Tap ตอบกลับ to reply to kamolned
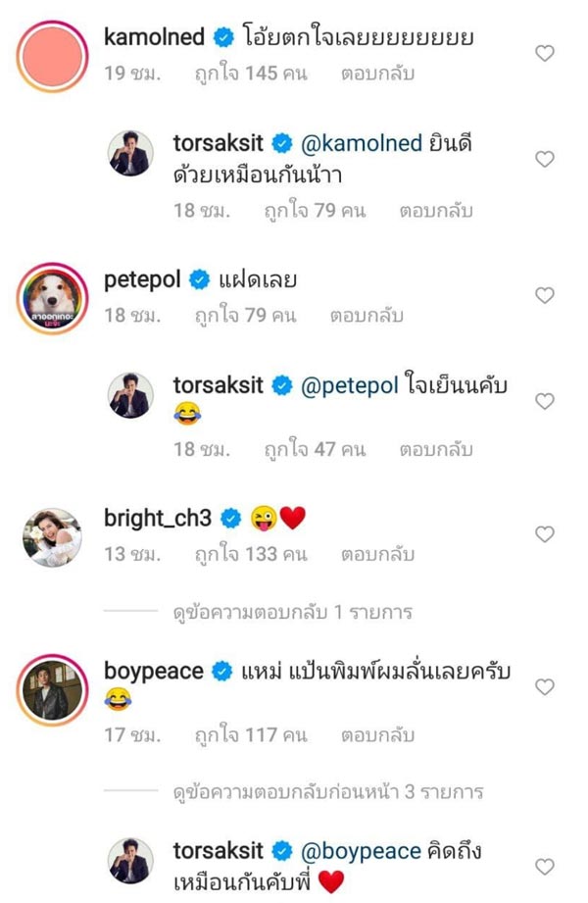 [x=376, y=73]
